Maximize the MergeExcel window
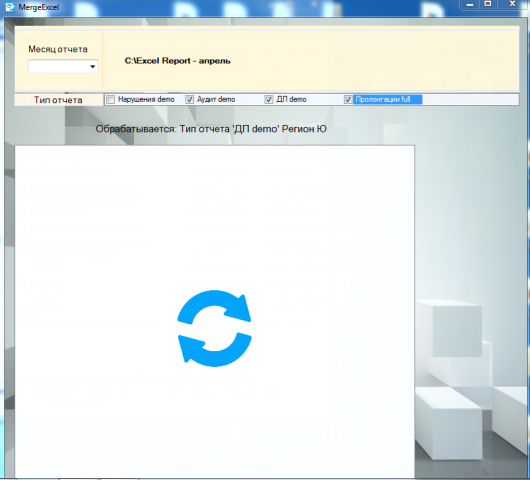This screenshot has height=480, width=530. (488, 4)
